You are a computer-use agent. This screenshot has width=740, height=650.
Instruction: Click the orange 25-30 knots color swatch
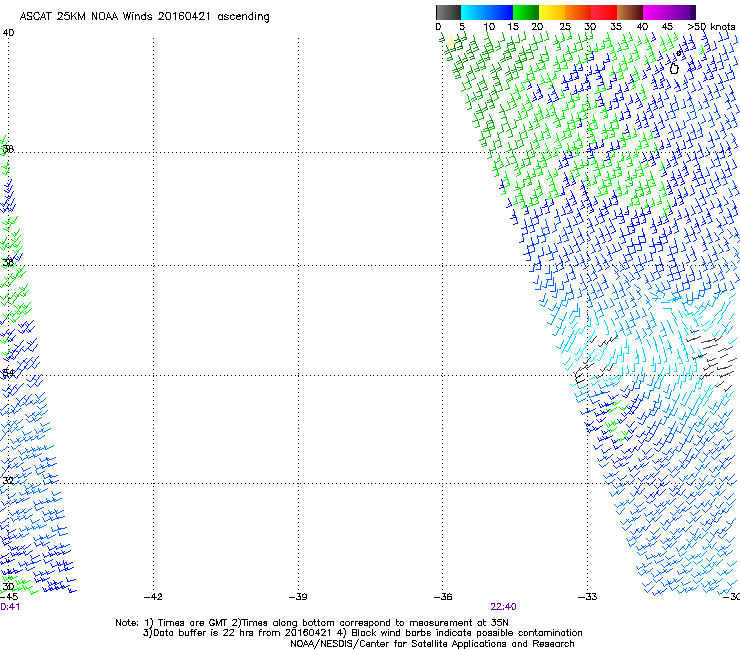point(578,12)
